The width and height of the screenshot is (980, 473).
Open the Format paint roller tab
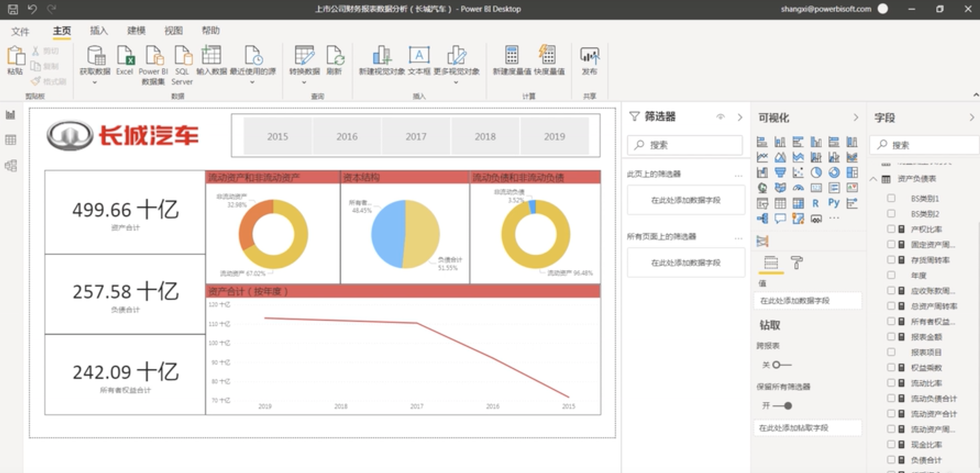pyautogui.click(x=797, y=262)
